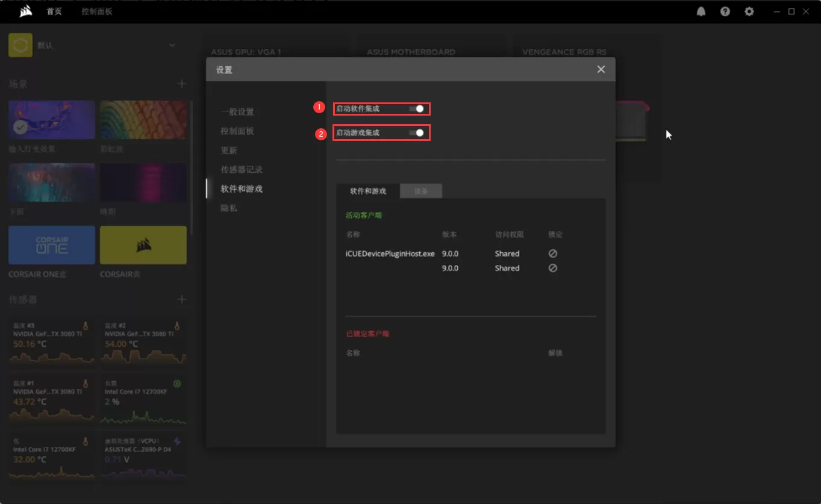Switch to the 设备 tab
The image size is (821, 504).
click(x=421, y=191)
